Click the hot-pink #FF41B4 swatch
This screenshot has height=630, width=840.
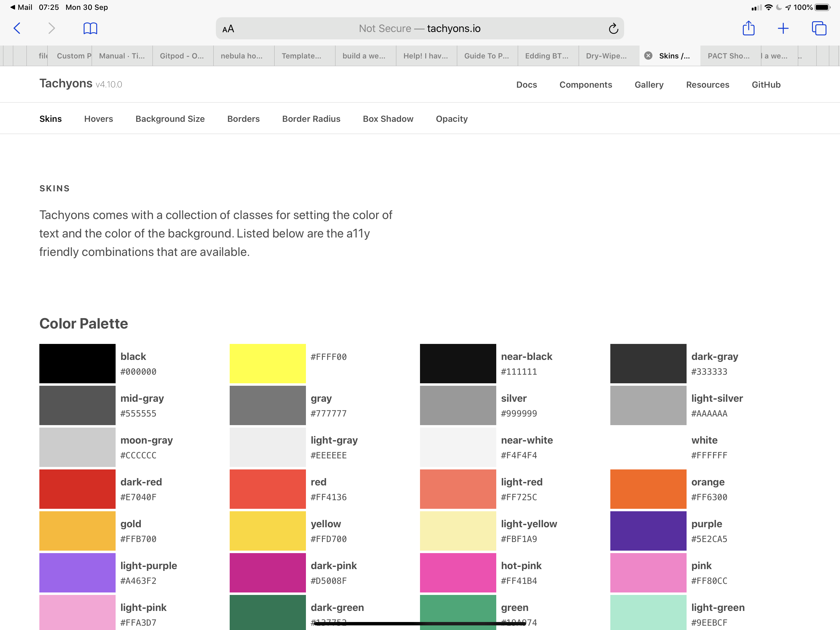point(458,572)
